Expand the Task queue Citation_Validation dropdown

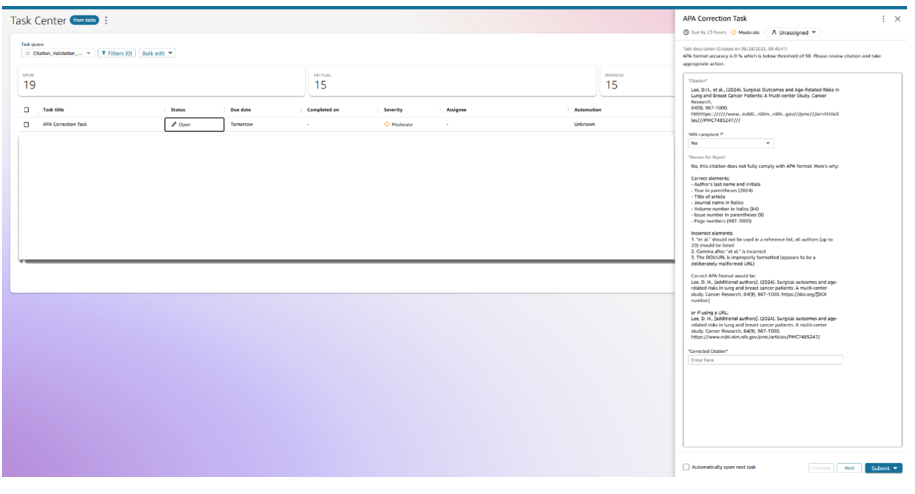[x=58, y=53]
